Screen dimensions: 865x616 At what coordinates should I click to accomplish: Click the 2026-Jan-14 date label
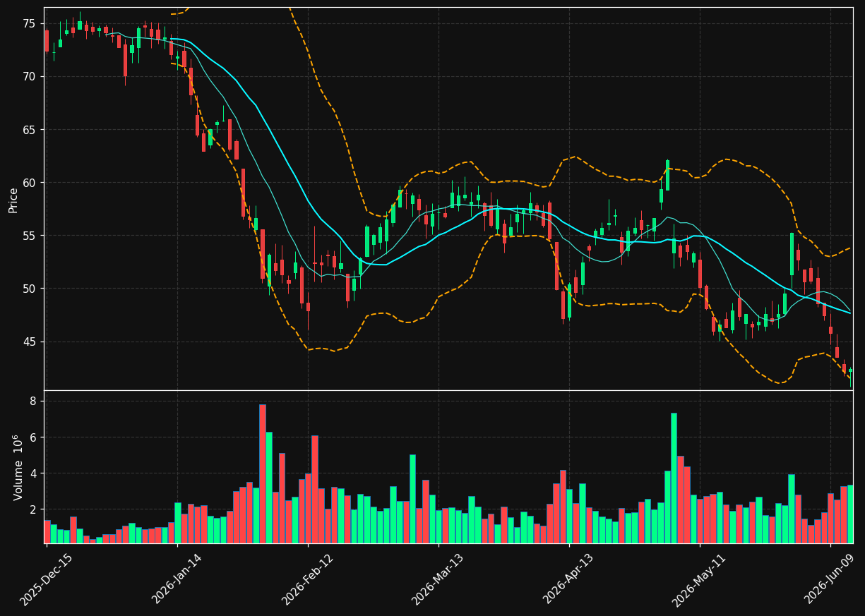pos(177,578)
